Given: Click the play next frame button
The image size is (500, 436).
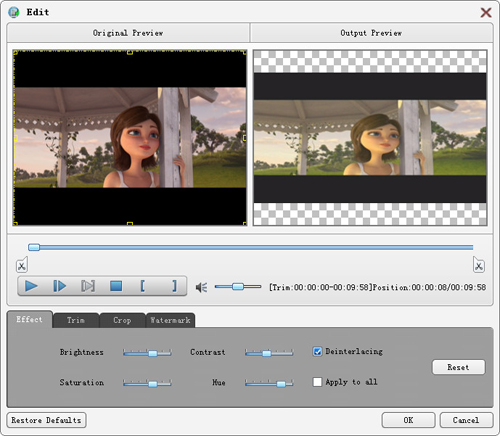Looking at the screenshot, I should coord(59,286).
